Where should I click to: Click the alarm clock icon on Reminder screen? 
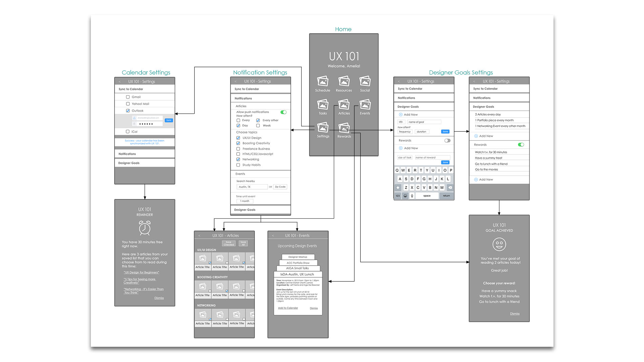145,228
